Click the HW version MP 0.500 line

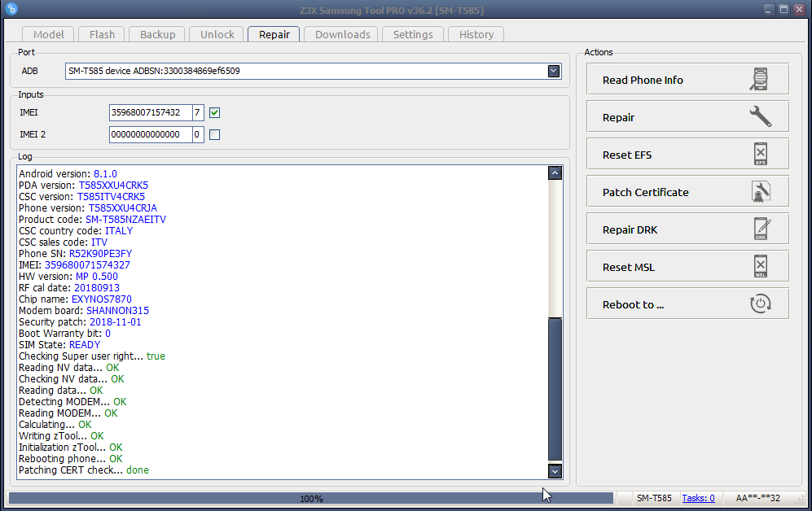[x=68, y=276]
